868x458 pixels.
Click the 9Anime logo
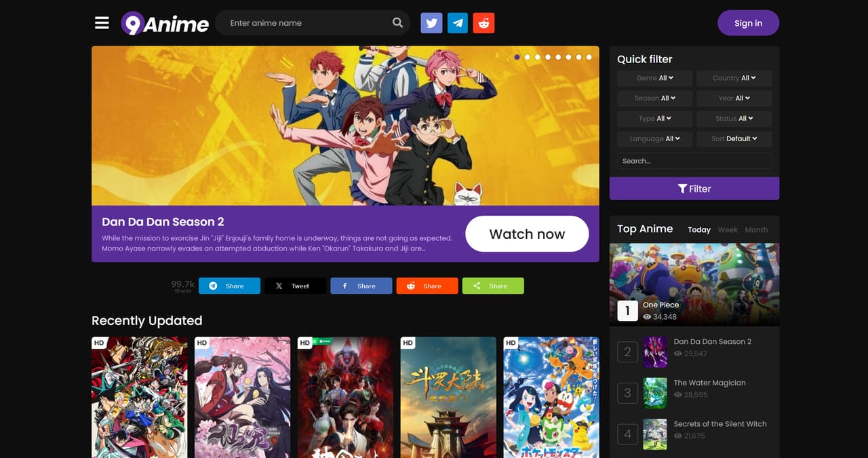[x=165, y=23]
